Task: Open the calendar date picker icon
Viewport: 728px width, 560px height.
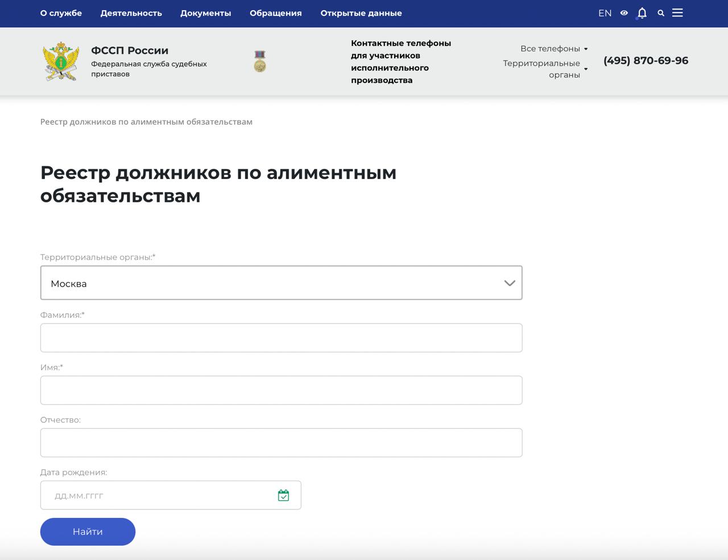Action: point(283,495)
